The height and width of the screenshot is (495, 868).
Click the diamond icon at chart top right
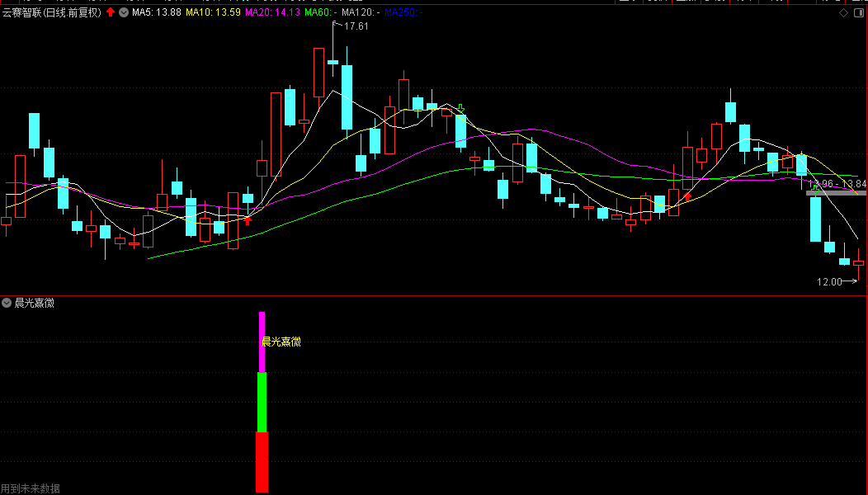(x=843, y=12)
